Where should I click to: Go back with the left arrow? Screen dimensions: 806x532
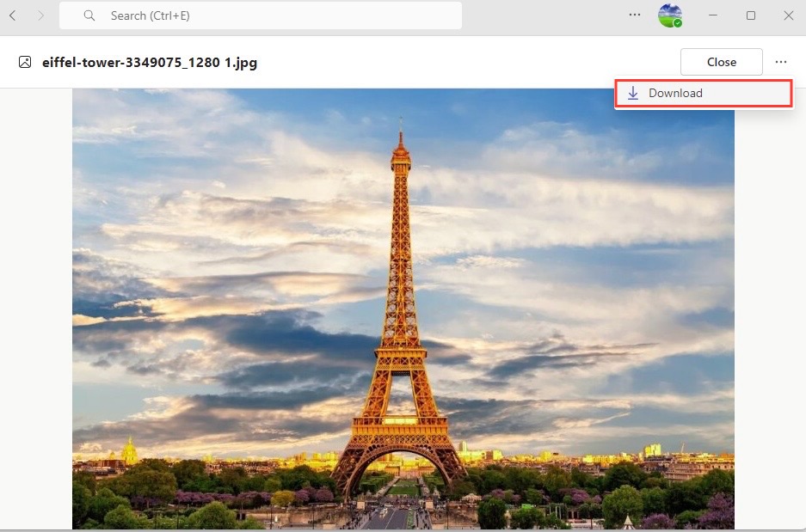click(x=13, y=15)
